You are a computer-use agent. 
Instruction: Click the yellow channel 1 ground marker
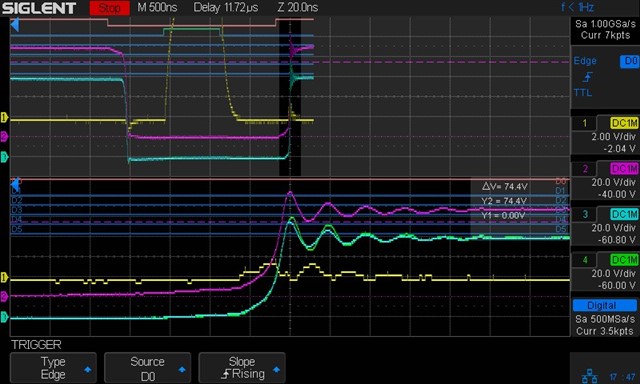4,118
